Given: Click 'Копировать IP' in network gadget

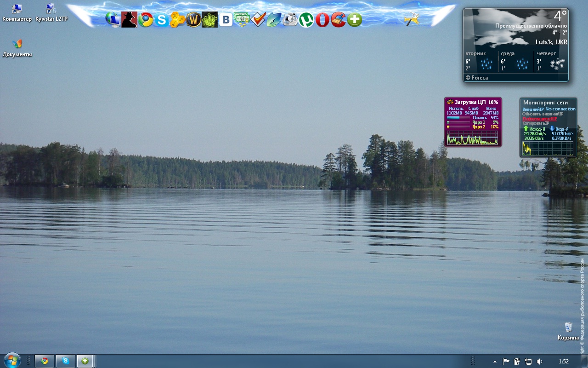Looking at the screenshot, I should 536,123.
